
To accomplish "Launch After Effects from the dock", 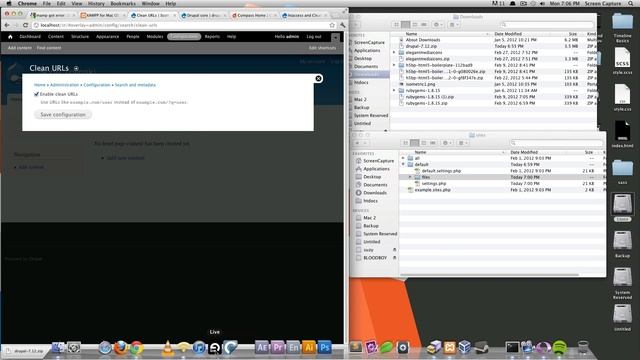I will (262, 347).
